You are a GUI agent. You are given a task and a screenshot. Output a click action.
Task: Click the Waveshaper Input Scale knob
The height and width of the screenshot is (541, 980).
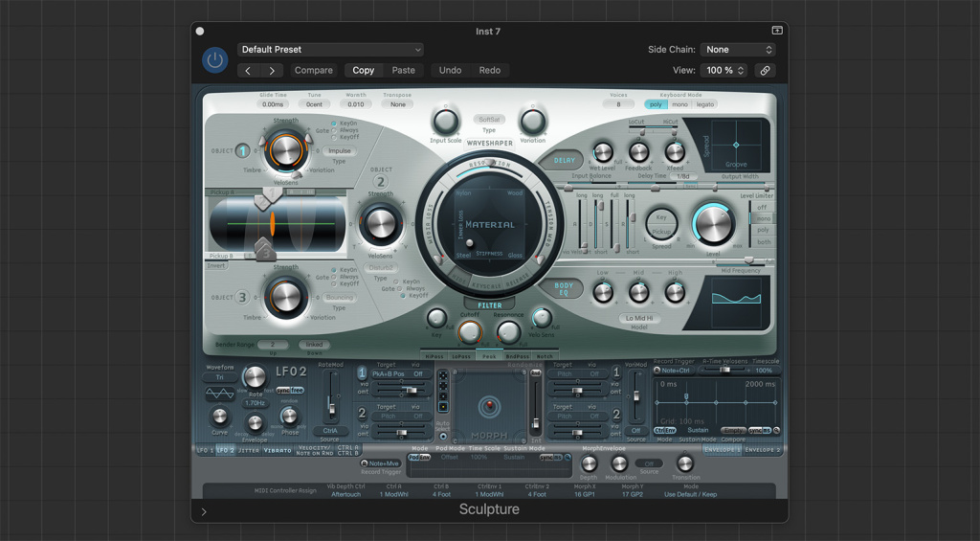(x=446, y=122)
